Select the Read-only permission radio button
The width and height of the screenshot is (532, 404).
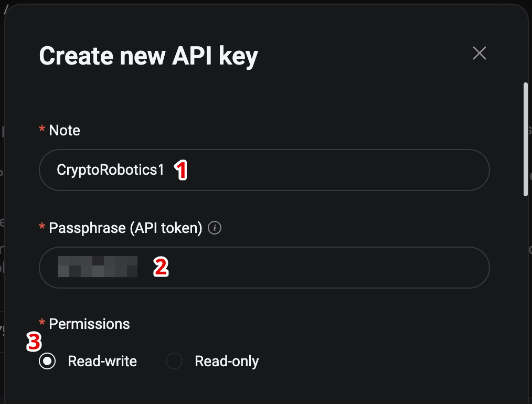174,361
